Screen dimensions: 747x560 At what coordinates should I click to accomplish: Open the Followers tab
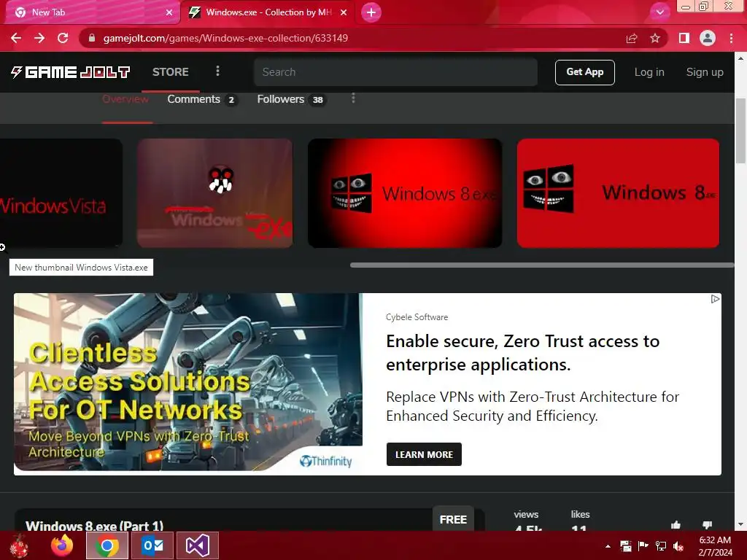[x=291, y=99]
